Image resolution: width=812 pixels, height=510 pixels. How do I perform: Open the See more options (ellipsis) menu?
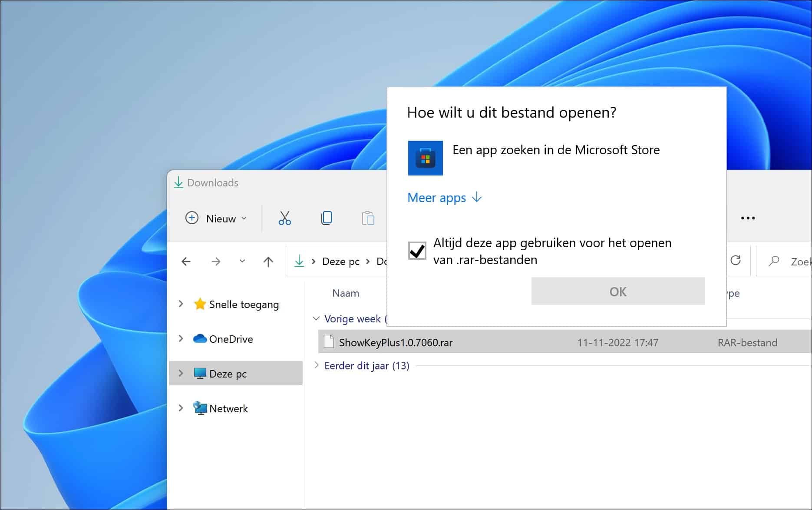[748, 218]
